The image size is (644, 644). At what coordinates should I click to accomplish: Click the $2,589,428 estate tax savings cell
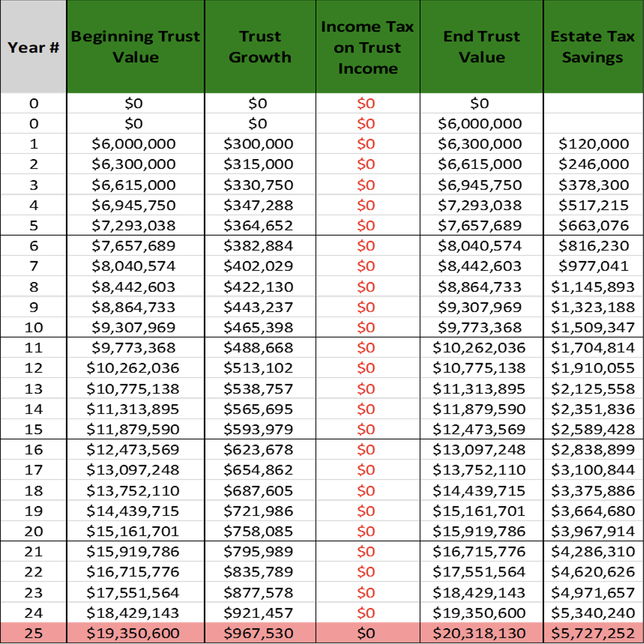(x=594, y=430)
